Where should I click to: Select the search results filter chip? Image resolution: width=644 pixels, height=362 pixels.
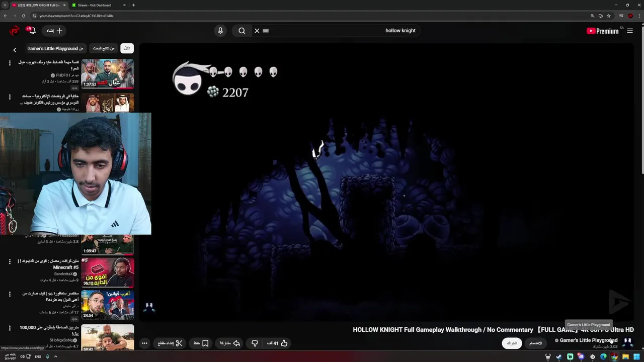[x=104, y=48]
